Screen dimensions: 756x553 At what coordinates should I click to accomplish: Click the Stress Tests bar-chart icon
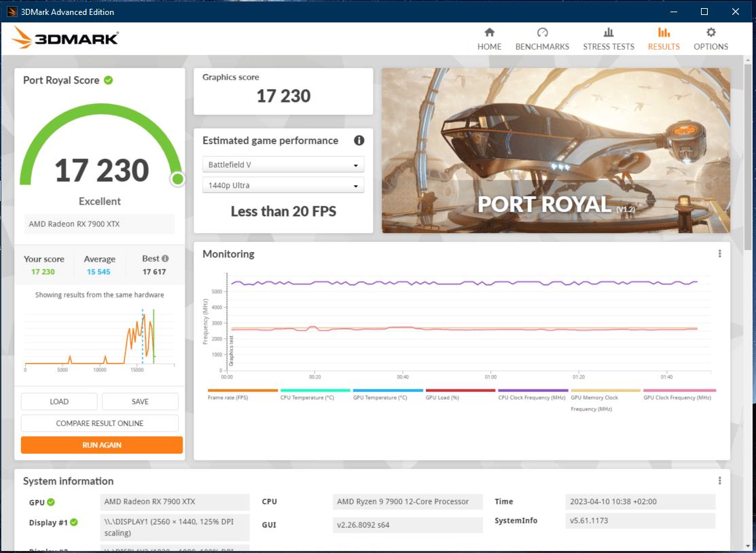click(x=609, y=33)
